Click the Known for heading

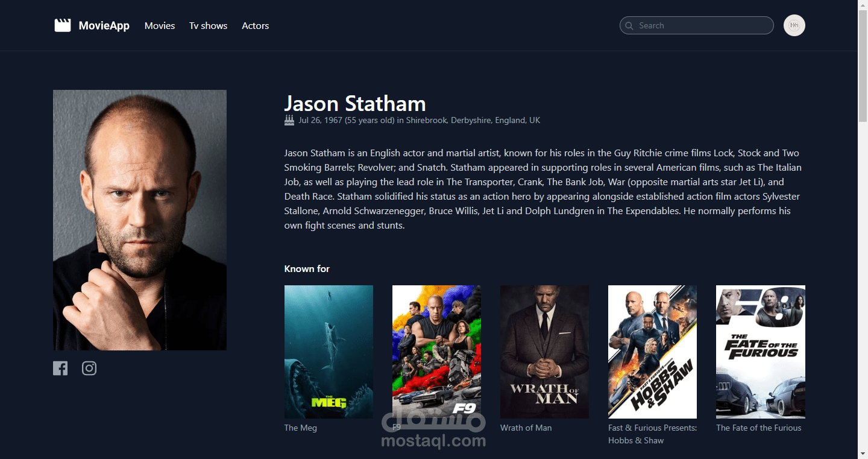tap(307, 268)
